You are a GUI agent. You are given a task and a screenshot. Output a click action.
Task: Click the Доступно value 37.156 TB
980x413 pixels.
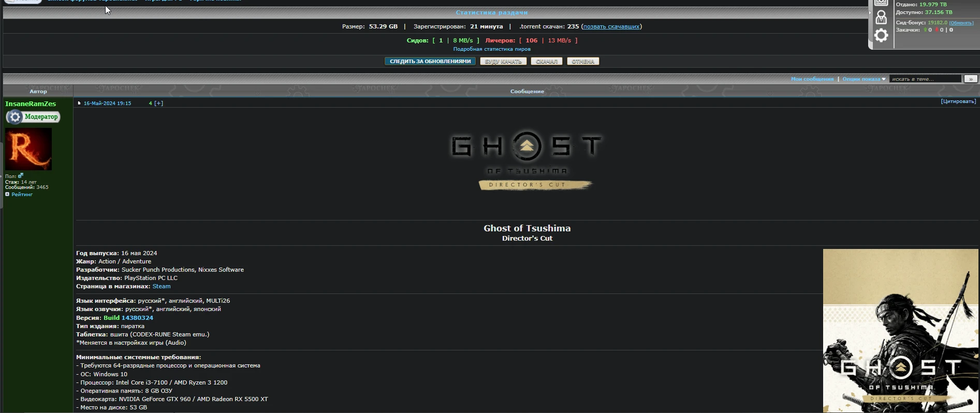(939, 12)
